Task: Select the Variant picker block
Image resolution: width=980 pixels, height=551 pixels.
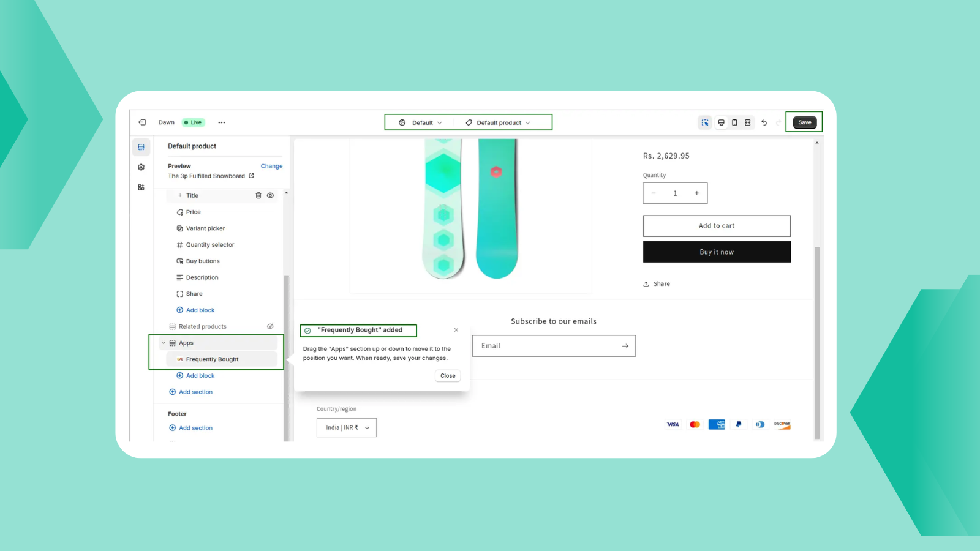Action: point(205,228)
